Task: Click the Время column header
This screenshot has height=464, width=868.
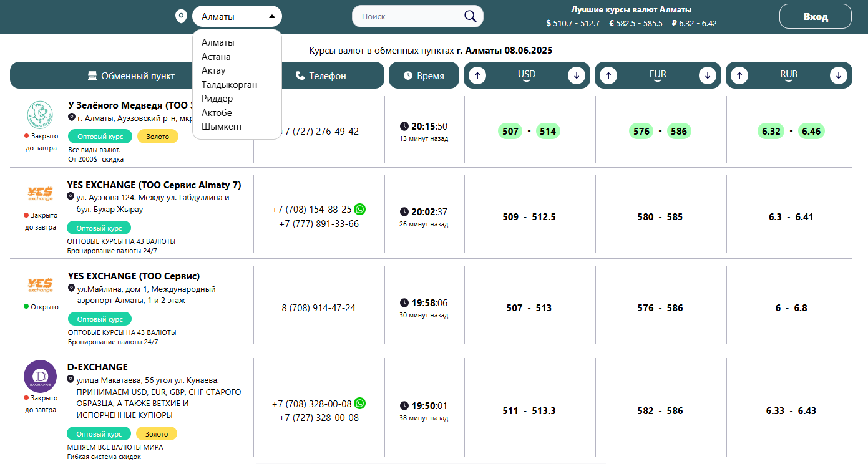Action: pos(424,75)
